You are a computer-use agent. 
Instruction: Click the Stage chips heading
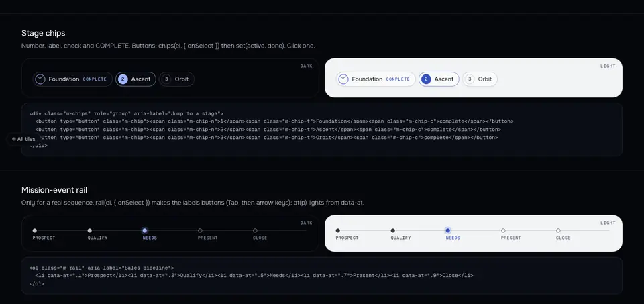(x=43, y=33)
